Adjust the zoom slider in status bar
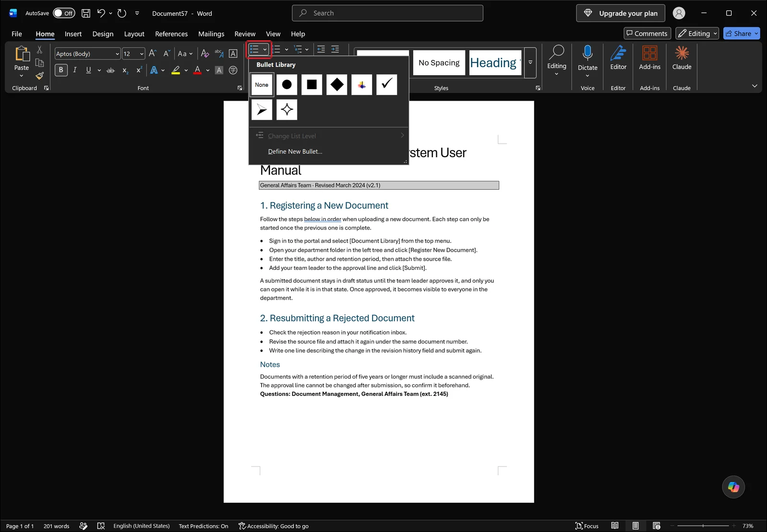This screenshot has height=532, width=767. pos(703,526)
